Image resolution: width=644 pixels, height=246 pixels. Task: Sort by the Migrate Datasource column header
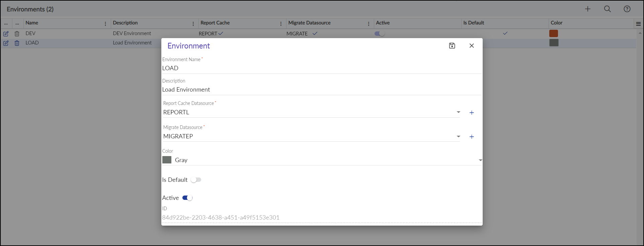309,23
